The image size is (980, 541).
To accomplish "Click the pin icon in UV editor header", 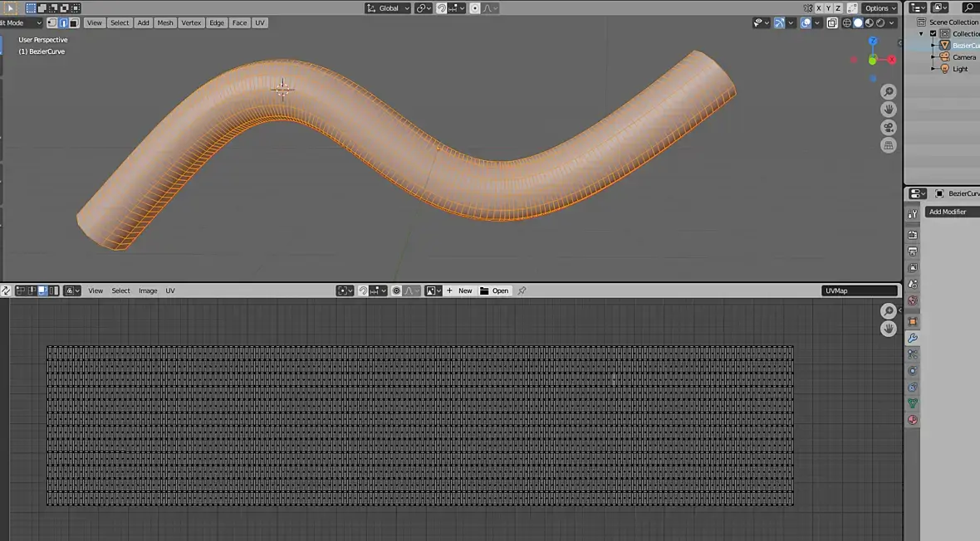I will [x=522, y=290].
